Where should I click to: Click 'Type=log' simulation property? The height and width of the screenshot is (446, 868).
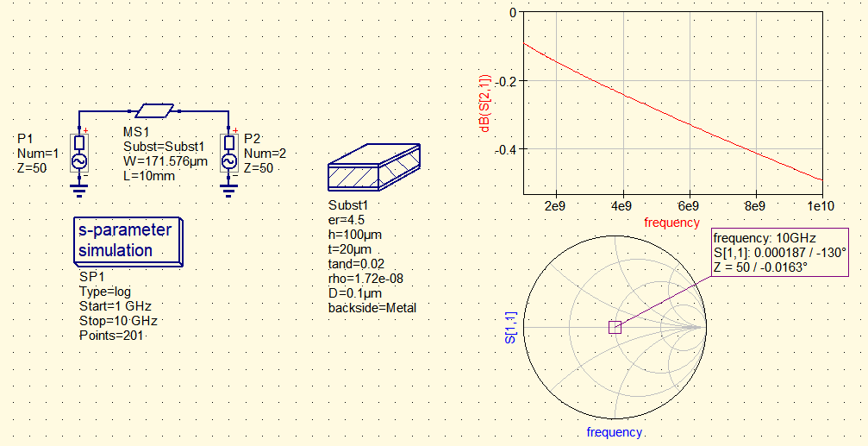(x=105, y=292)
